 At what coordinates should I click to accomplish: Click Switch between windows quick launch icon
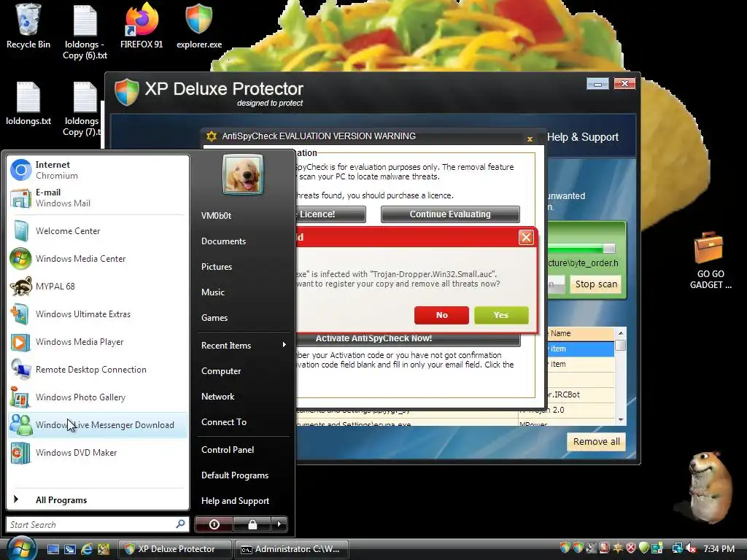tap(70, 549)
